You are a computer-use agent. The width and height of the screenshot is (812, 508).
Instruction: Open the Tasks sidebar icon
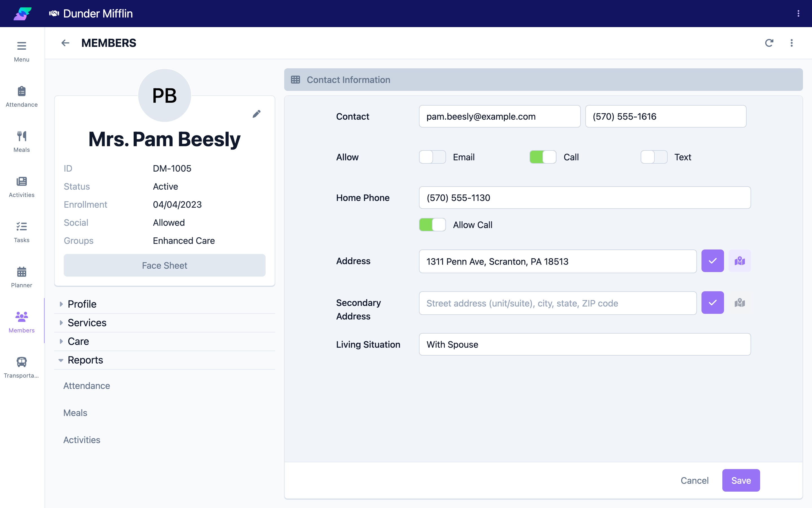click(21, 226)
